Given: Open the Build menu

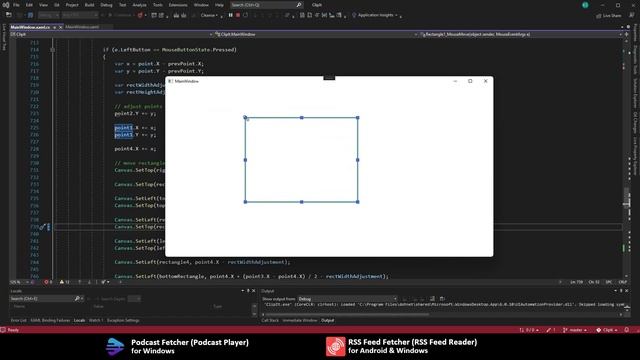Looking at the screenshot, I should (89, 5).
